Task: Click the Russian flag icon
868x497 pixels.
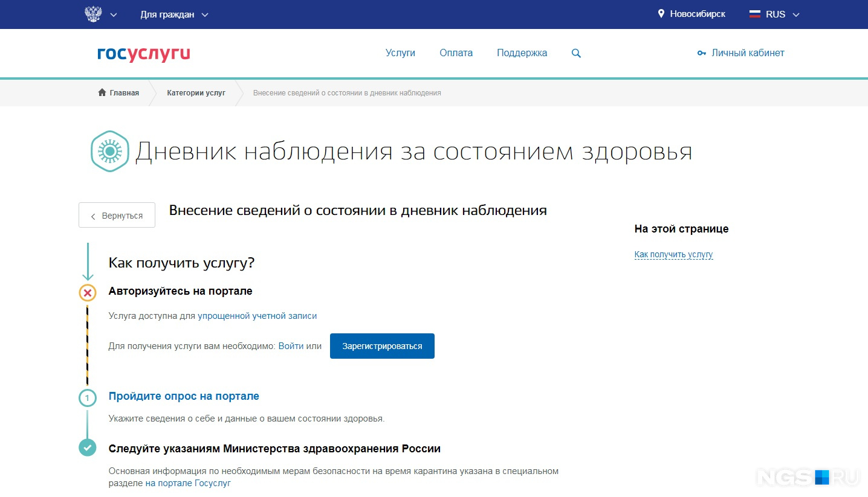Action: point(755,14)
